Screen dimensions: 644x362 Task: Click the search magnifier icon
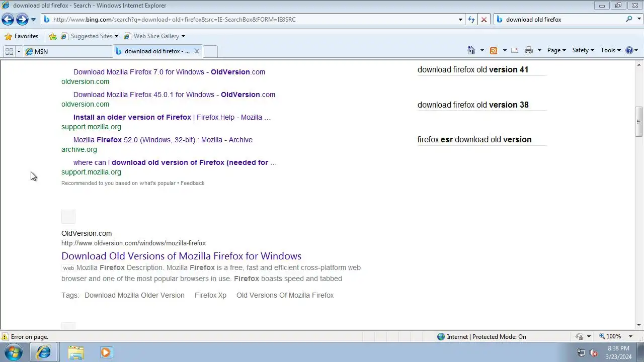629,19
